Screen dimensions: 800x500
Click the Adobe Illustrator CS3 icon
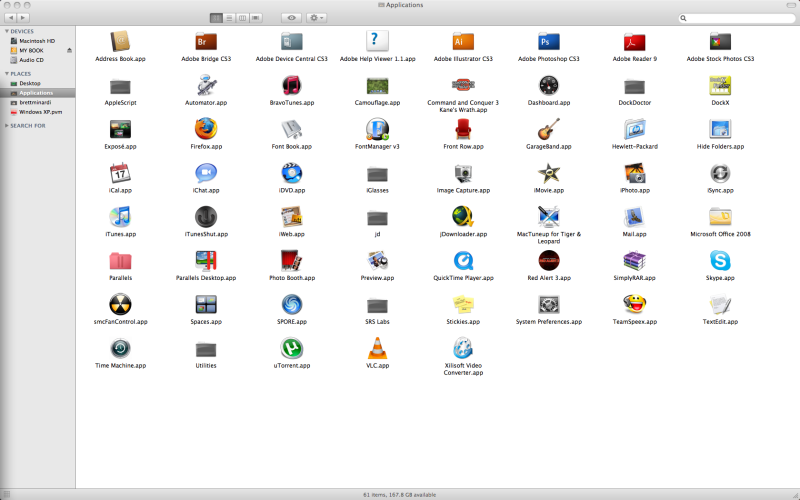pyautogui.click(x=463, y=41)
